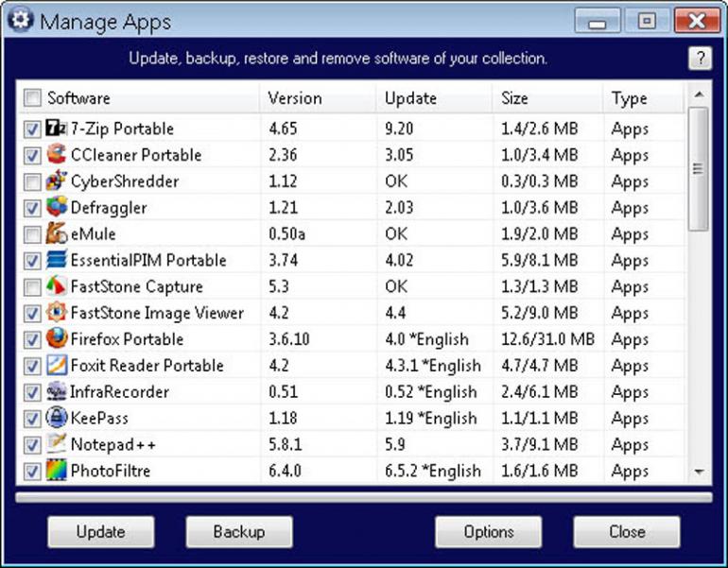Click the Backup button
728x568 pixels.
pyautogui.click(x=239, y=532)
